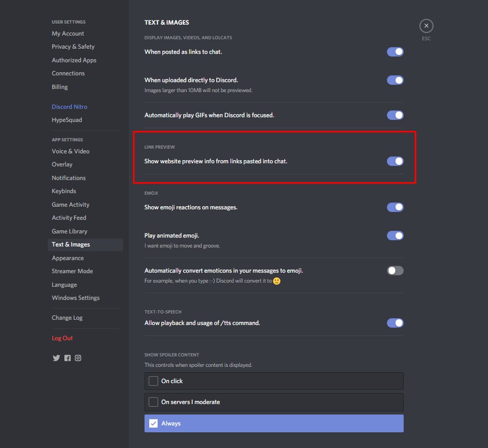Click the ESC label under close button
488x448 pixels.
coord(426,39)
